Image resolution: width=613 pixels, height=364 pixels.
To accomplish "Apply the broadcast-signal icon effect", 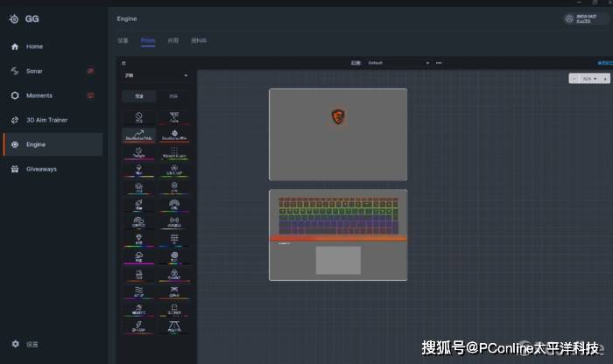I will coord(174,222).
